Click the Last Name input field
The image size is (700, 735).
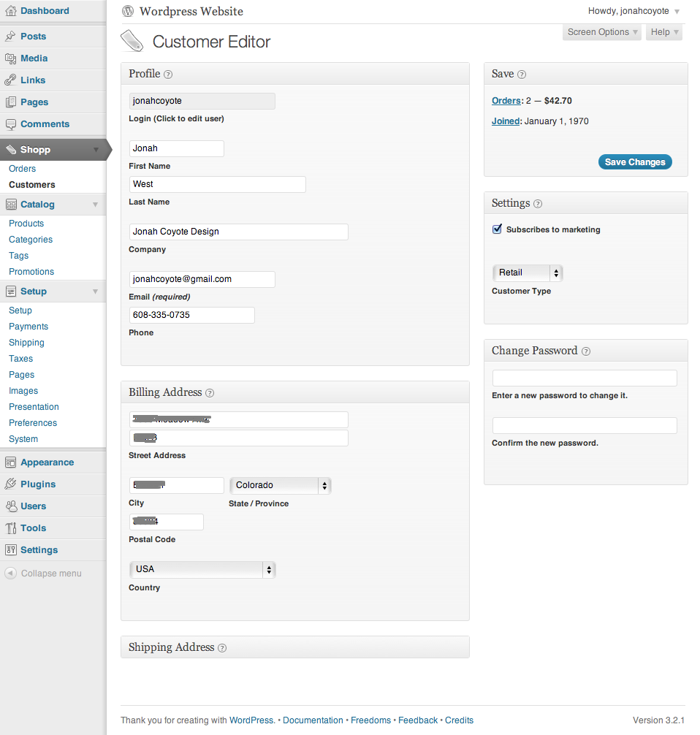[218, 184]
